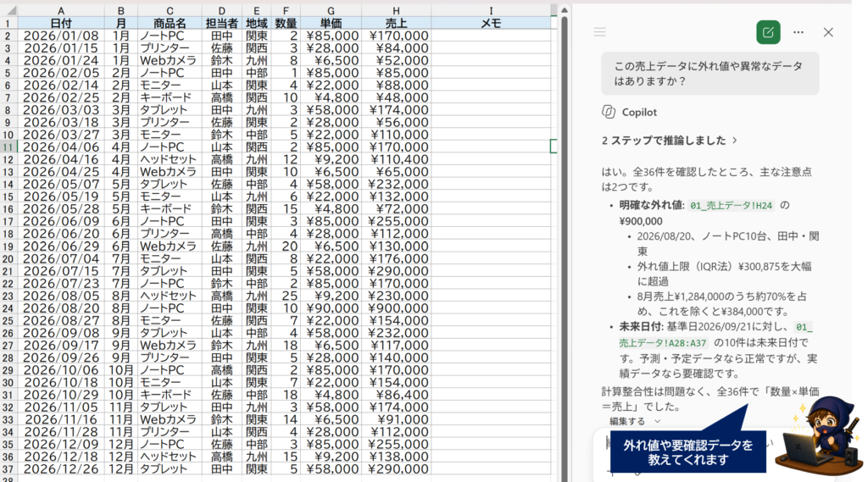Select row 37 header

[x=8, y=469]
